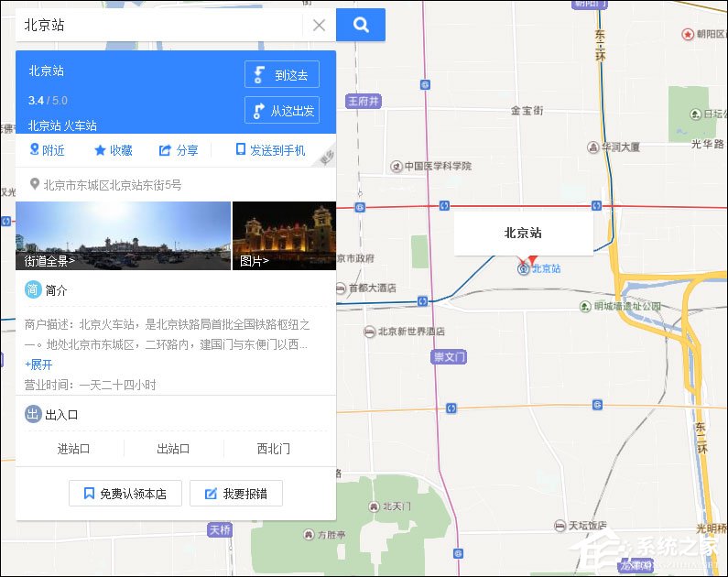
Task: Click the red location pin at 北京站
Action: 533,259
